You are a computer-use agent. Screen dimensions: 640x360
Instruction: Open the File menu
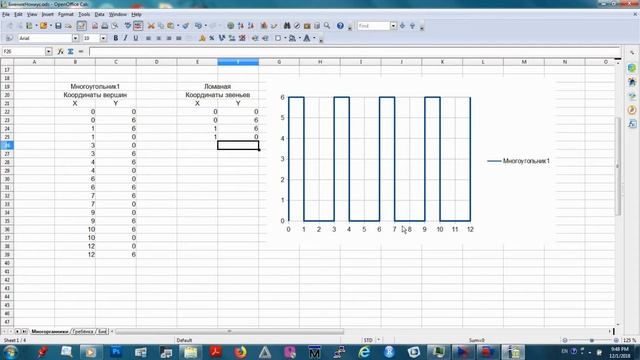tap(6, 14)
